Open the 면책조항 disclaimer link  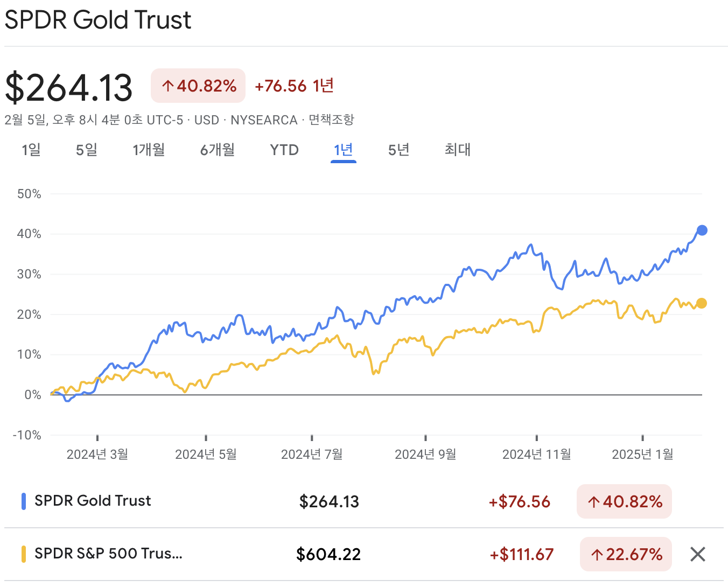[x=331, y=120]
